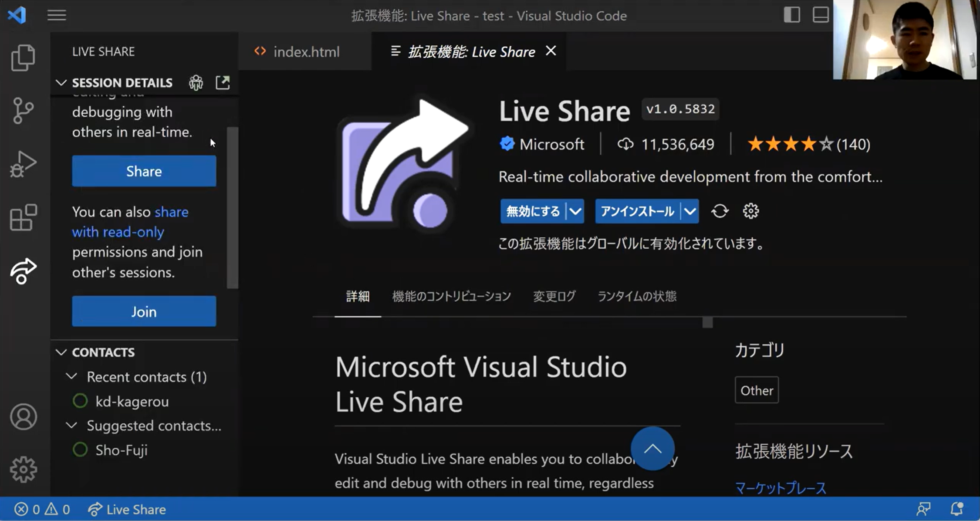Click the verified publisher badge

507,143
